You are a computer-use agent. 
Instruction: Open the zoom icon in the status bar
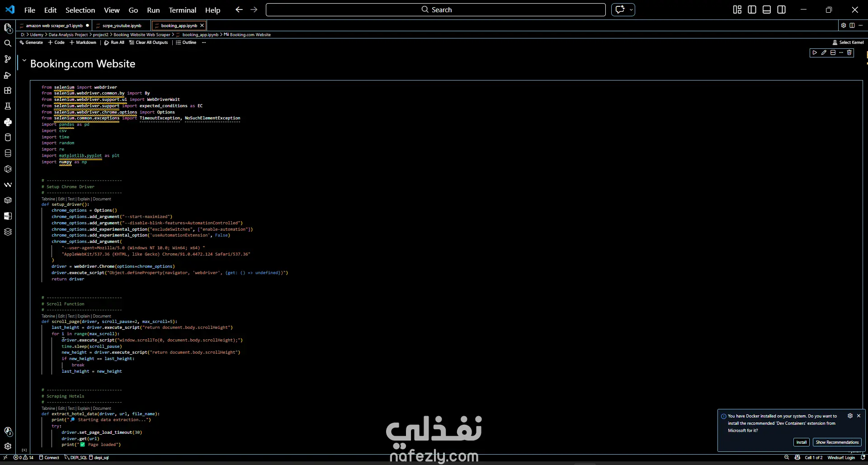787,457
